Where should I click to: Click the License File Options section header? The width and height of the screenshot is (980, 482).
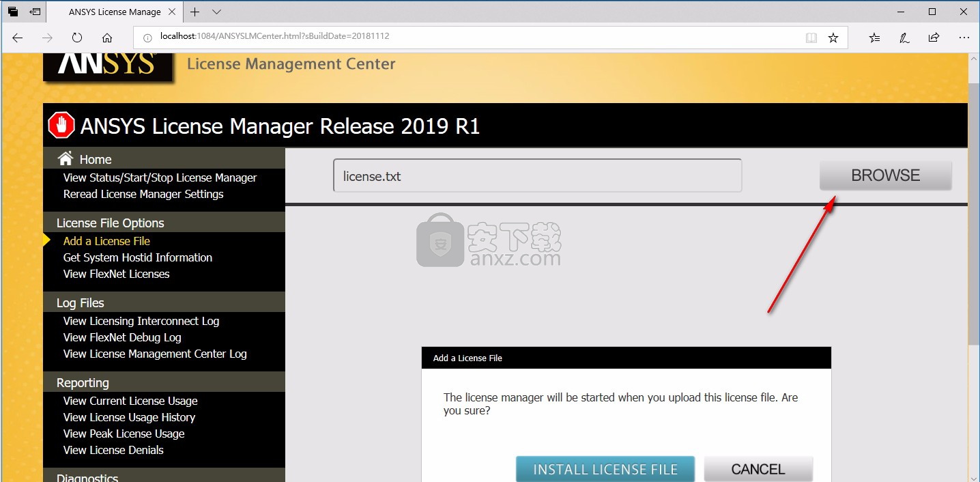point(164,223)
